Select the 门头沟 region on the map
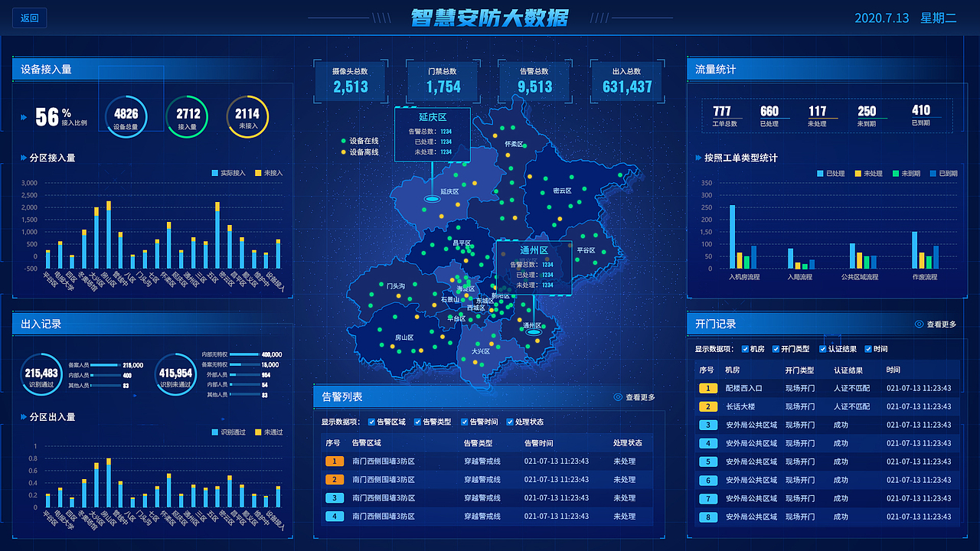This screenshot has width=980, height=551. click(396, 285)
